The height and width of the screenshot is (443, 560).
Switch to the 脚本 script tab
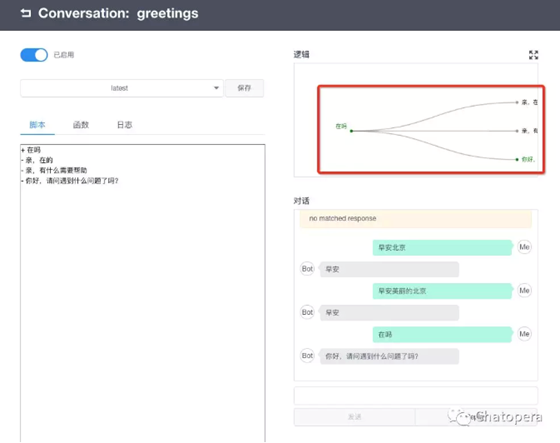click(38, 125)
